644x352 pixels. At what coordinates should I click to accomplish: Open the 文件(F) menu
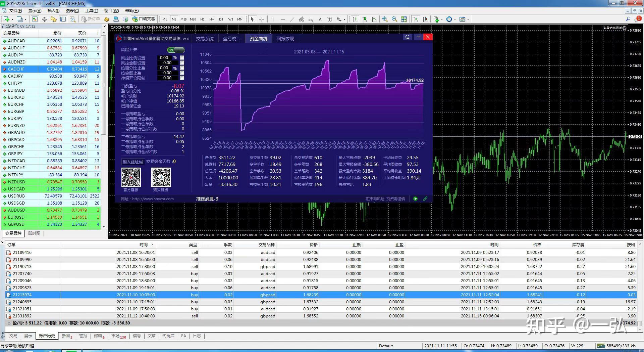(15, 11)
